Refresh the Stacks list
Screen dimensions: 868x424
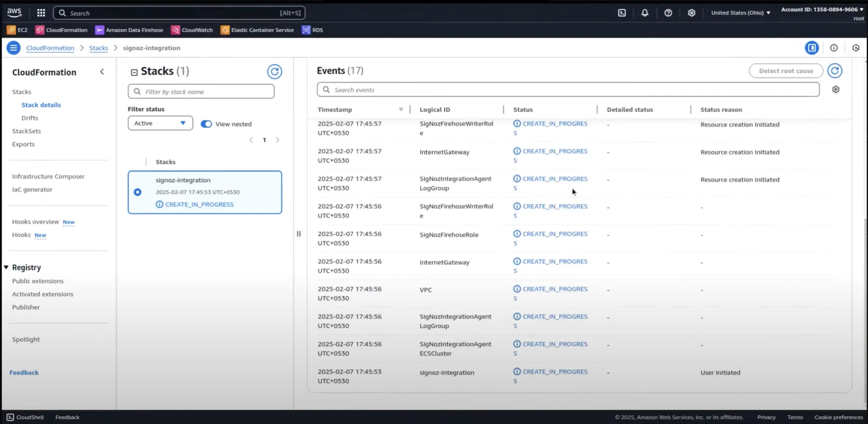(x=275, y=71)
